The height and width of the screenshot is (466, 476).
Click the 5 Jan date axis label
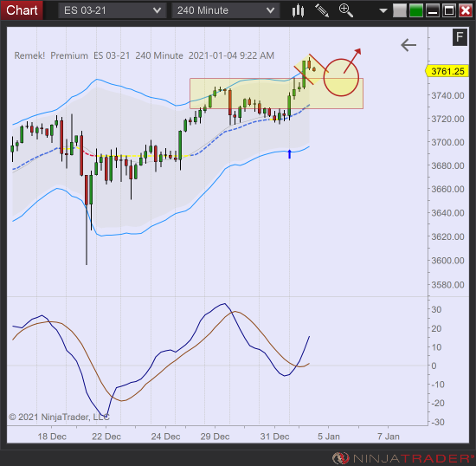(329, 437)
